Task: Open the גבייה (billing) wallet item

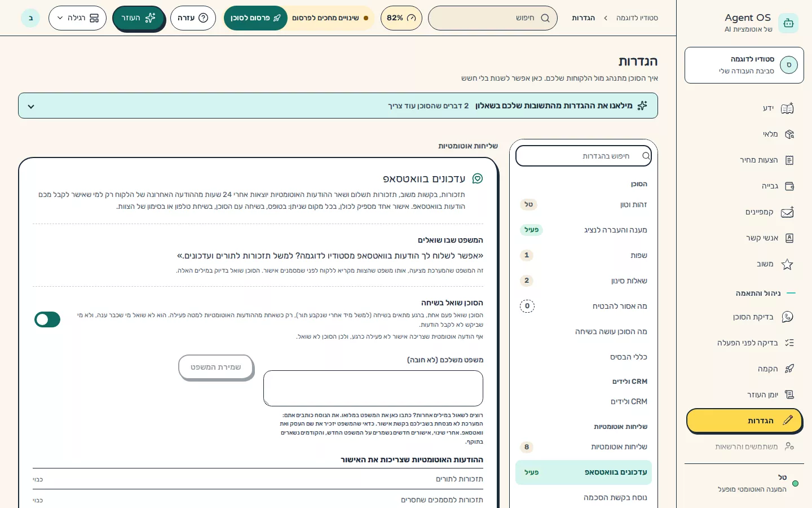Action: tap(744, 186)
